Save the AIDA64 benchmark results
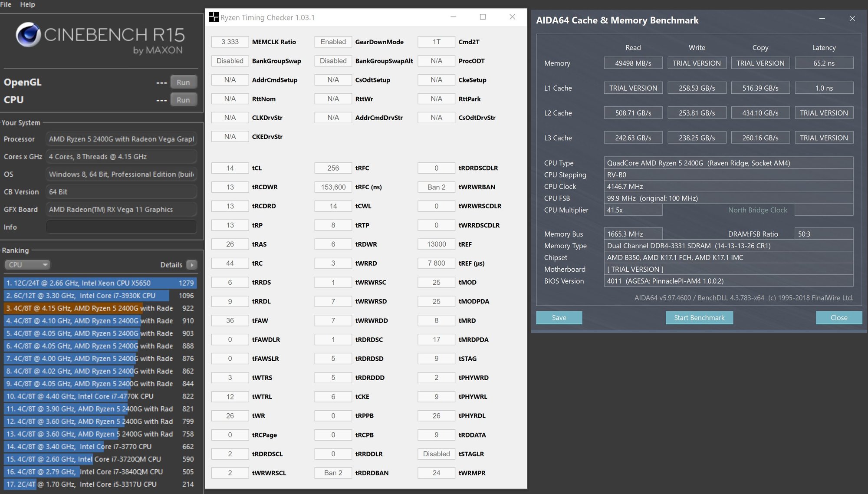This screenshot has height=494, width=868. point(559,318)
